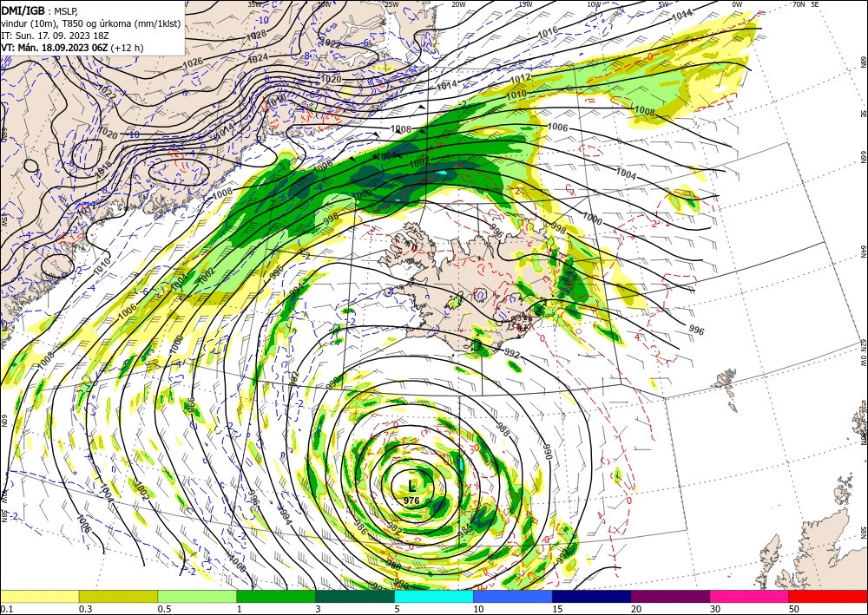Click the 20 legend scale value
868x615 pixels.
point(636,609)
